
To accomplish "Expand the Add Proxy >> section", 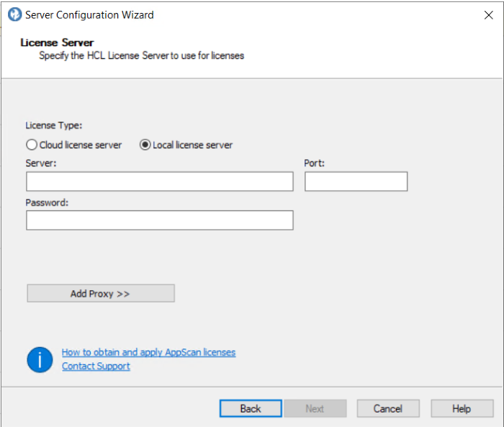I will tap(101, 293).
